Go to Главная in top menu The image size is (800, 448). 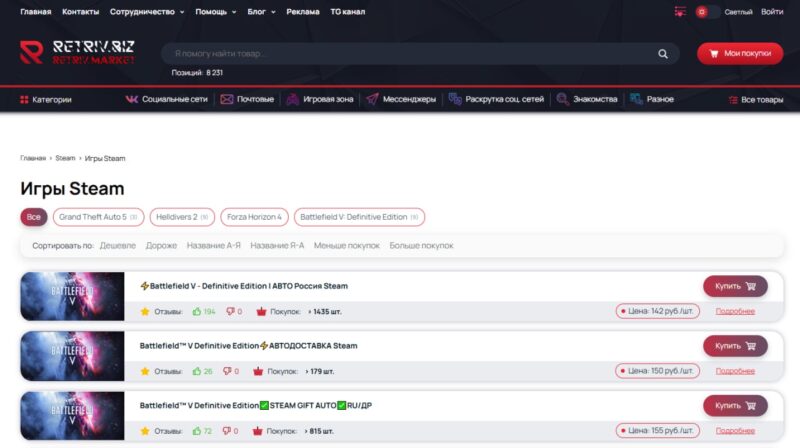pyautogui.click(x=36, y=12)
